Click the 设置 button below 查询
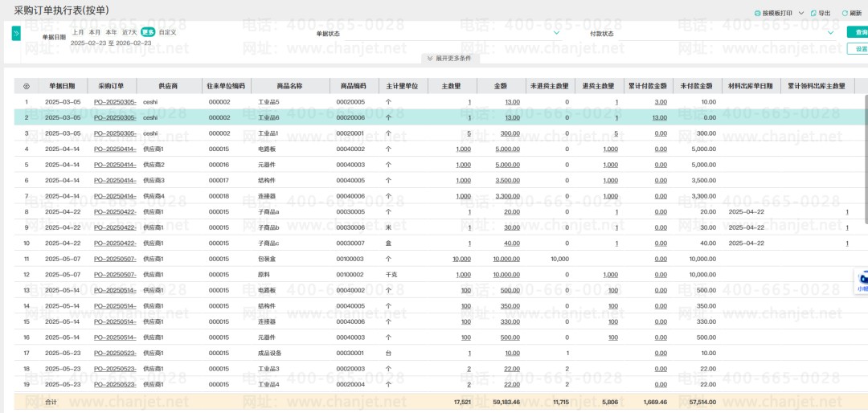868x413 pixels. coord(858,49)
